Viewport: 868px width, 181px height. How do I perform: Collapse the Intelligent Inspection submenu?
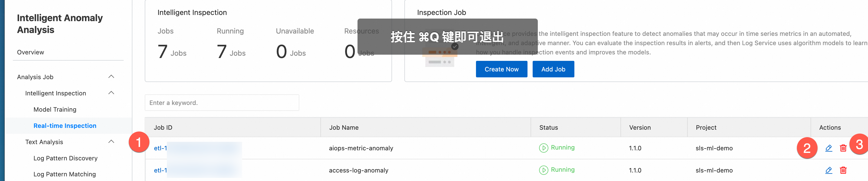point(111,93)
